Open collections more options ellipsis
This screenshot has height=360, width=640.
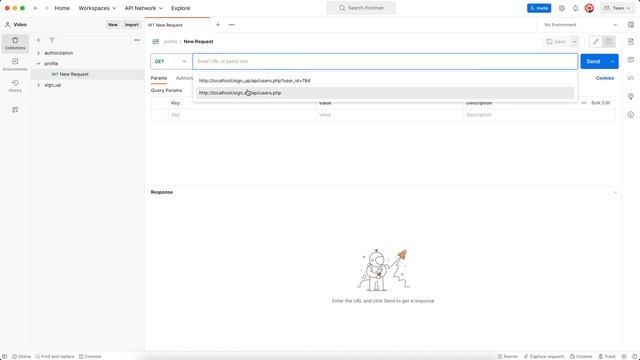(137, 40)
